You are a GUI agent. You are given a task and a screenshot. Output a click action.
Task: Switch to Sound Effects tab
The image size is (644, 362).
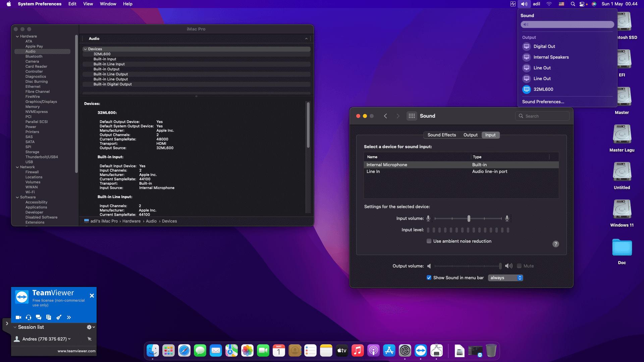[441, 135]
